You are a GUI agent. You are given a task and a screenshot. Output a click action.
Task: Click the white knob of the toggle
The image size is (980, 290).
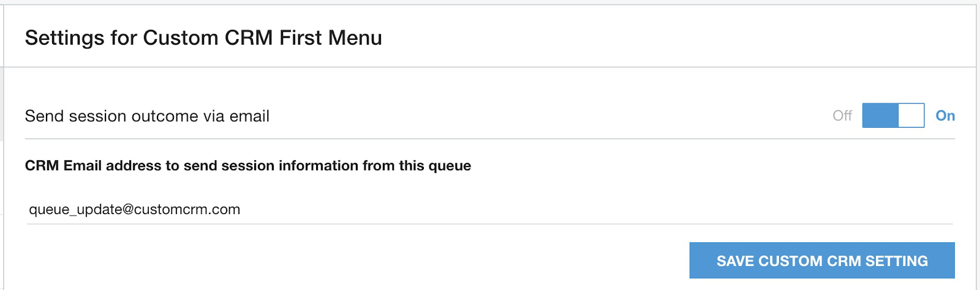tap(911, 116)
